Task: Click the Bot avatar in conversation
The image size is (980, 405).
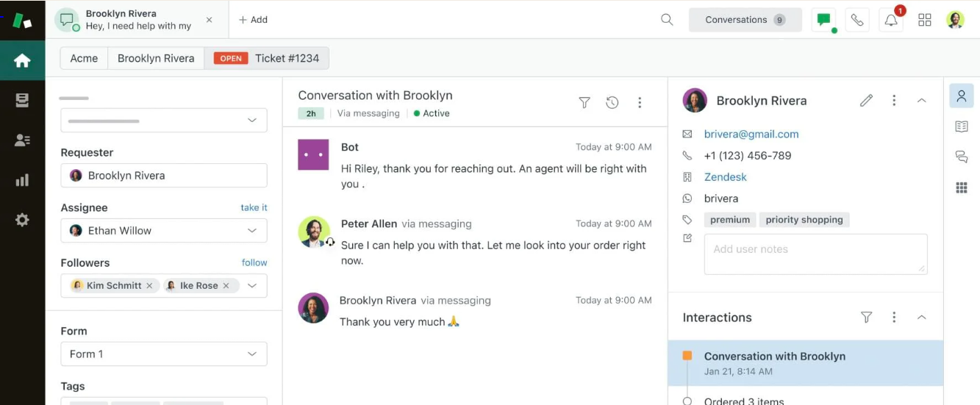Action: click(x=313, y=154)
